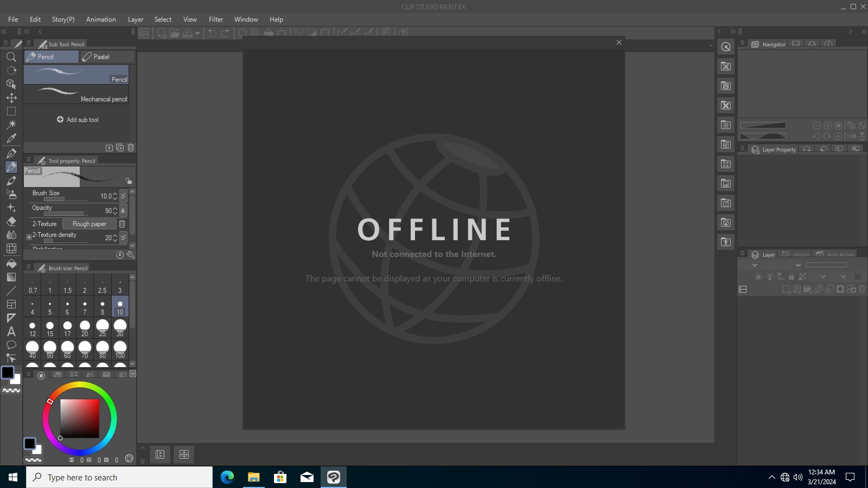Open the Animation menu
This screenshot has height=488, width=868.
coord(101,19)
